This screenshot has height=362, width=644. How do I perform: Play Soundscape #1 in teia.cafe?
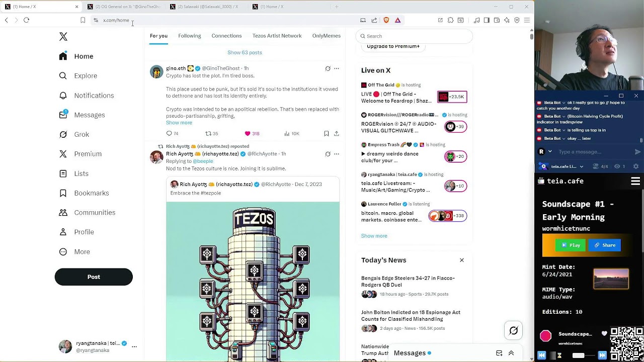(x=570, y=245)
